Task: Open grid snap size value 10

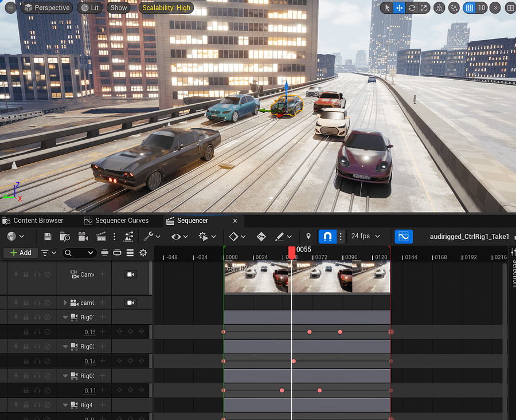Action: 482,7
